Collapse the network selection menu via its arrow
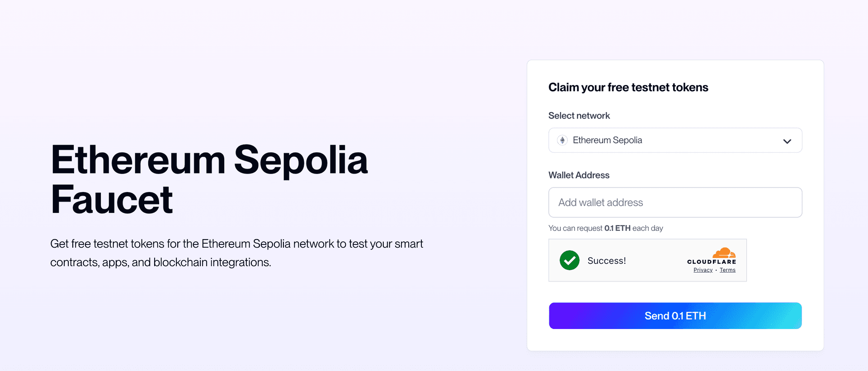Viewport: 868px width, 371px height. click(x=787, y=141)
